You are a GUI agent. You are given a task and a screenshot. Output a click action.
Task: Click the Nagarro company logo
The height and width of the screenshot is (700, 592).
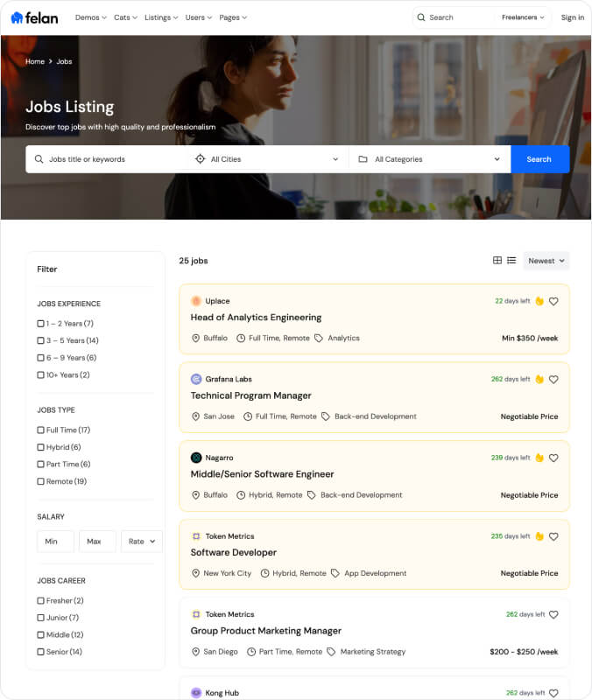coord(195,458)
